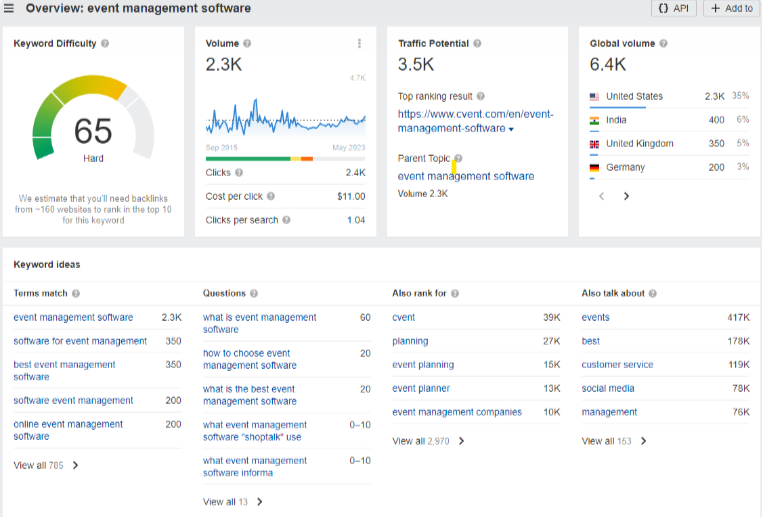This screenshot has height=517, width=762.
Task: Click the Cost per click help icon
Action: click(271, 197)
